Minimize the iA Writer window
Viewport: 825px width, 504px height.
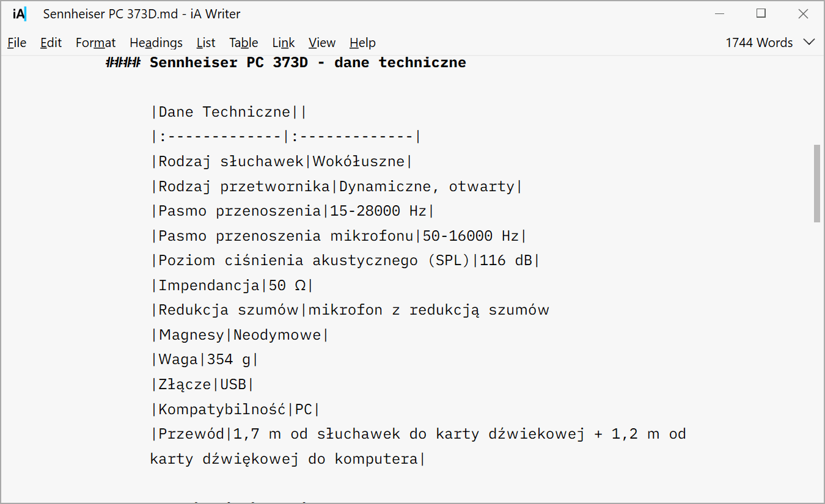tap(721, 14)
